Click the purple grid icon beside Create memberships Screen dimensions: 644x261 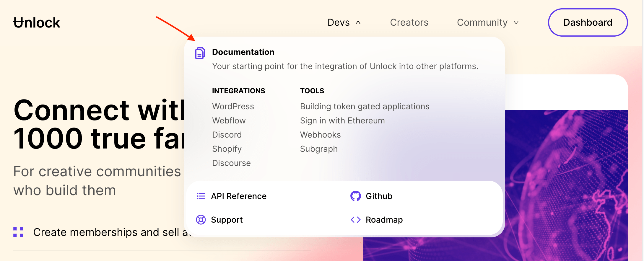(18, 232)
